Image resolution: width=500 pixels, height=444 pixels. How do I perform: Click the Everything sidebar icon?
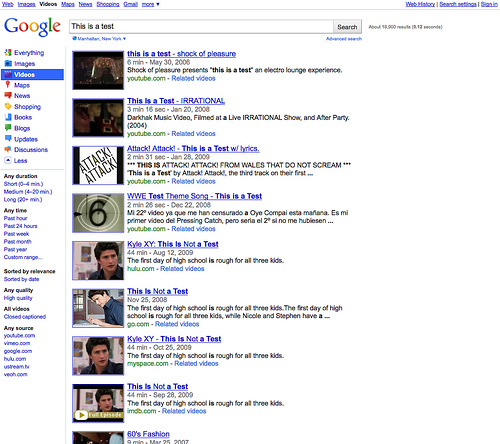tap(8, 52)
